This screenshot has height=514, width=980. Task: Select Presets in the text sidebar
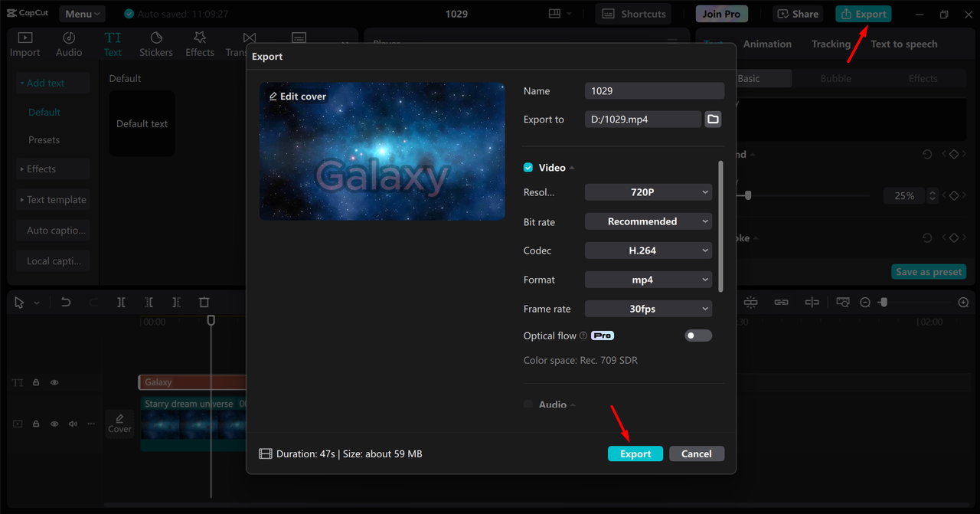pos(44,140)
